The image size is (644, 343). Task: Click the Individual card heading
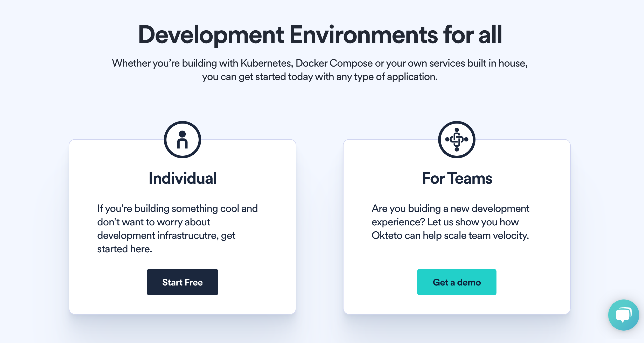183,178
